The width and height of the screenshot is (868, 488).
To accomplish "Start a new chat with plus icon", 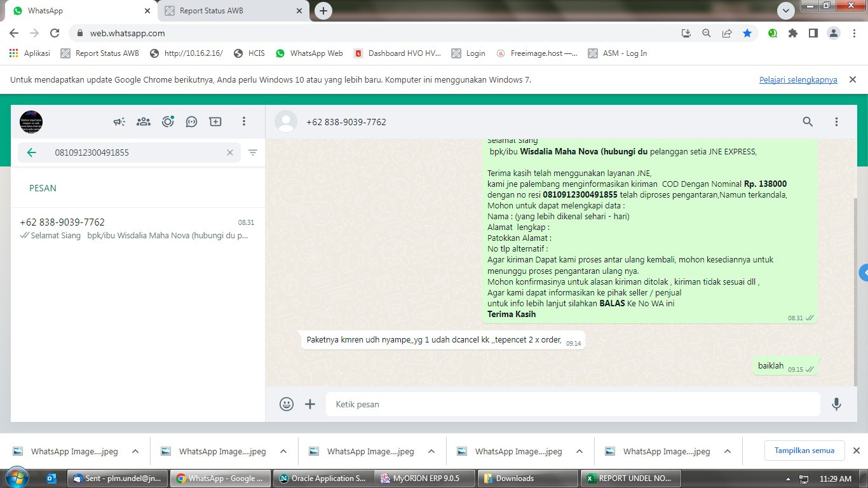I will (215, 121).
